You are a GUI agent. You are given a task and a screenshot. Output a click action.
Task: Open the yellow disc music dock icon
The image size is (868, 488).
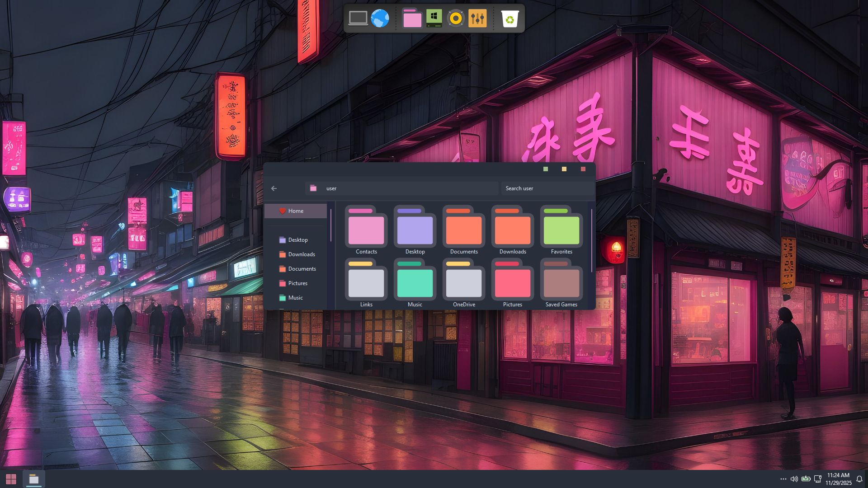(x=456, y=19)
